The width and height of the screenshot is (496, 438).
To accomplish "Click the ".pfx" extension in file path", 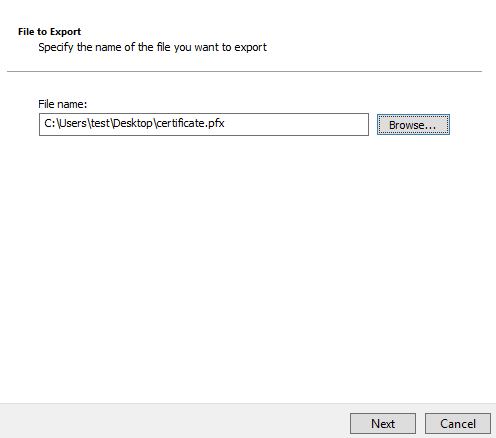I will point(215,124).
